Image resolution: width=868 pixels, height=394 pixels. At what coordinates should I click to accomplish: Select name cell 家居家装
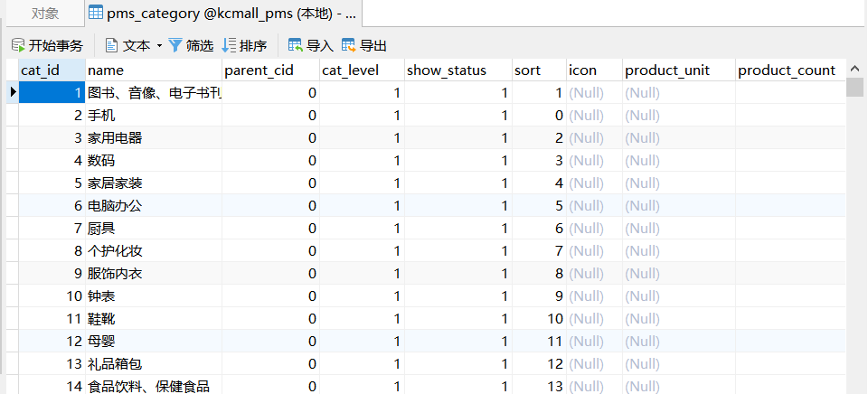tap(154, 183)
